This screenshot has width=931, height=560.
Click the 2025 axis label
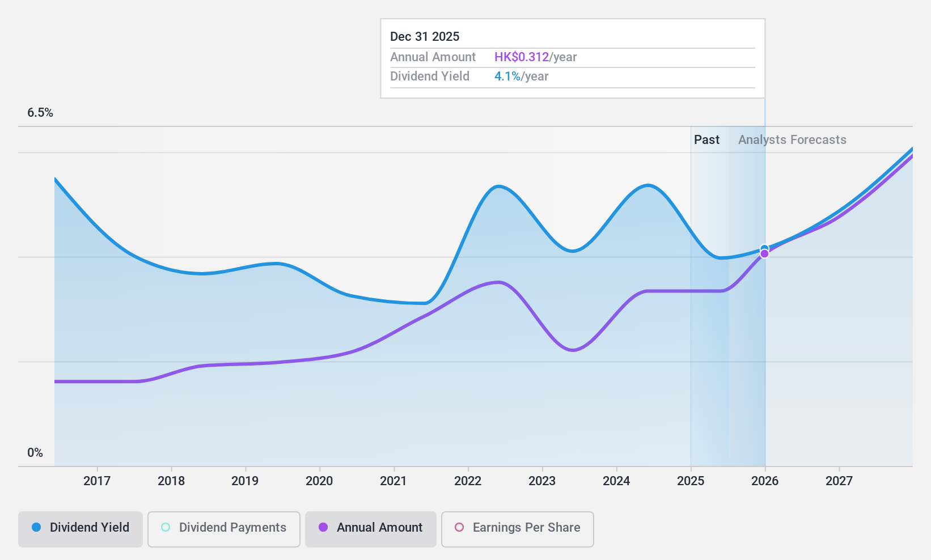pyautogui.click(x=691, y=481)
